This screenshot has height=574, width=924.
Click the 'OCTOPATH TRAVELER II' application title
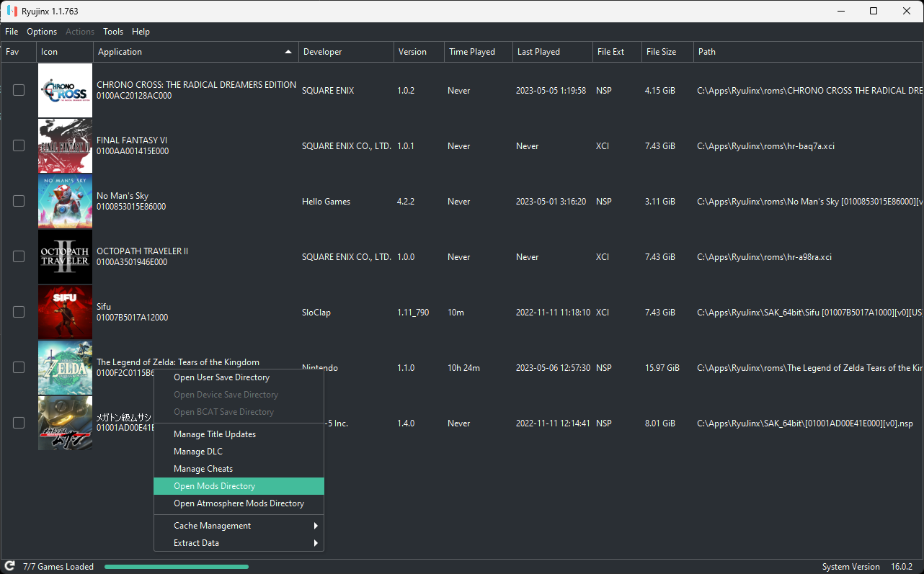[x=142, y=251]
